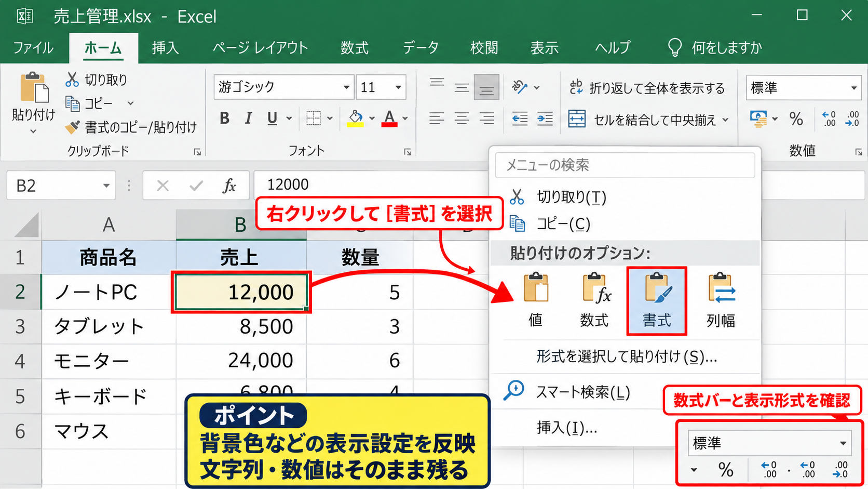The height and width of the screenshot is (489, 868).
Task: Center text horizontally
Action: point(462,118)
